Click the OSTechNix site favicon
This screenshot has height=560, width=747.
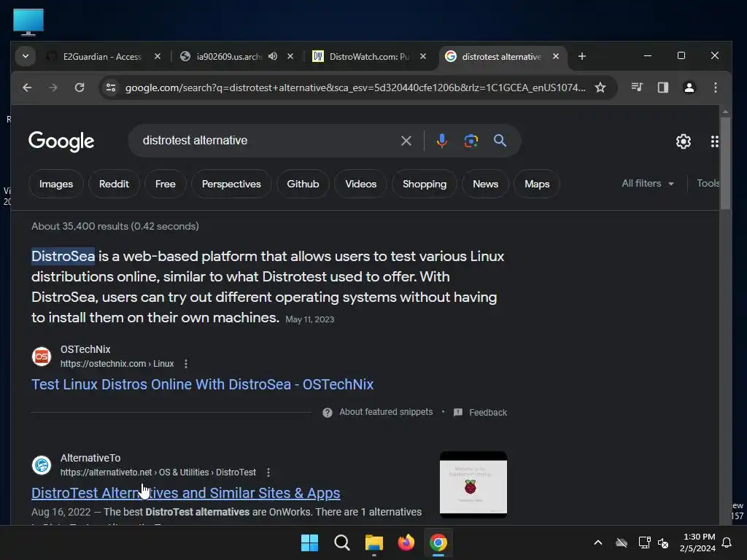[42, 356]
